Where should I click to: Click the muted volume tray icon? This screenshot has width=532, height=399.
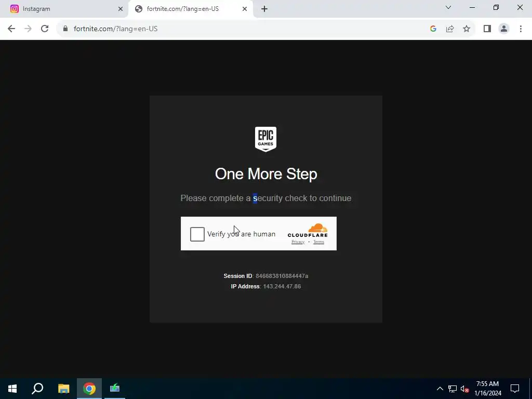[x=464, y=389]
